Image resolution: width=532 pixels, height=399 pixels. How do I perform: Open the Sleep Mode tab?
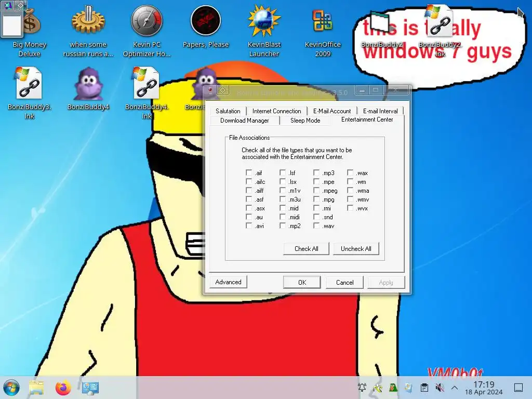(305, 121)
